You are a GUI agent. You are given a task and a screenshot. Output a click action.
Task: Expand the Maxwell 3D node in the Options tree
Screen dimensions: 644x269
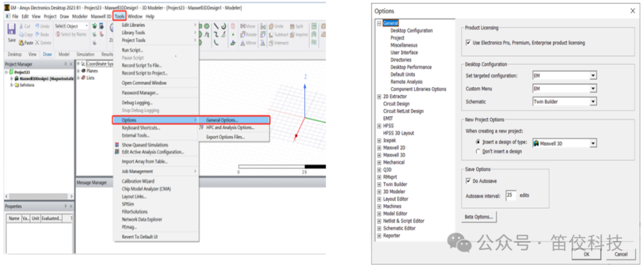[x=379, y=155]
